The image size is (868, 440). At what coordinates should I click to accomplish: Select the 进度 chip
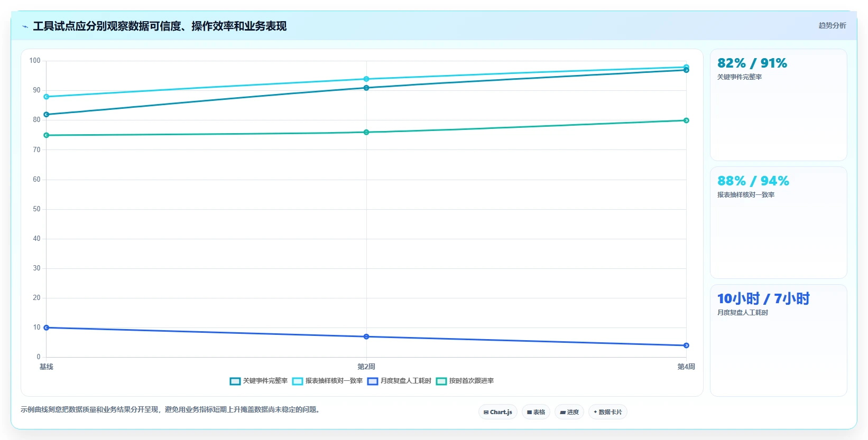coord(569,412)
